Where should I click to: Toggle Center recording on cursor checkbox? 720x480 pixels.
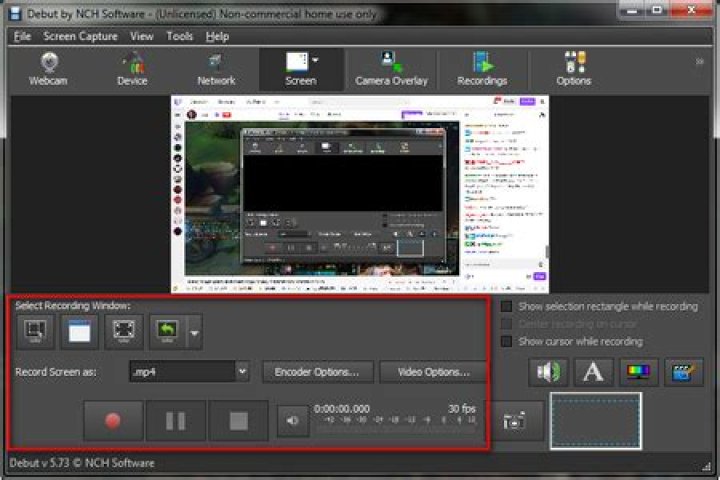[x=506, y=324]
